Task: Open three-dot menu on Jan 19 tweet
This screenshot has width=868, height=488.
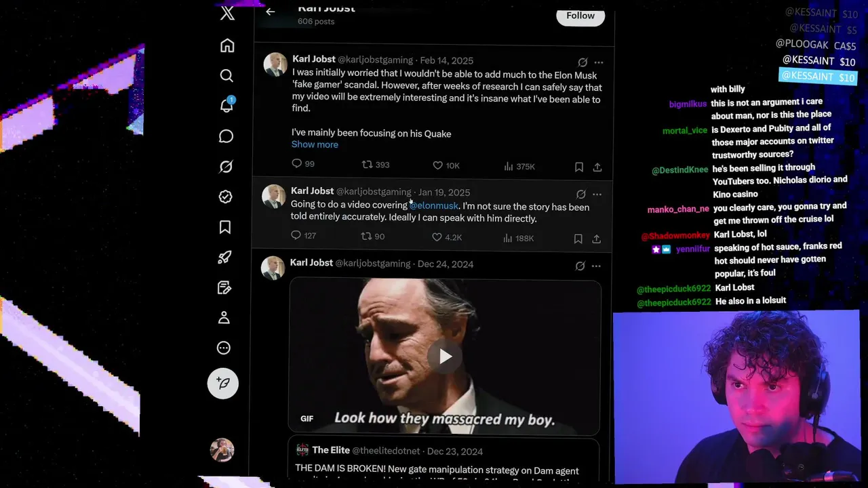Action: tap(597, 194)
